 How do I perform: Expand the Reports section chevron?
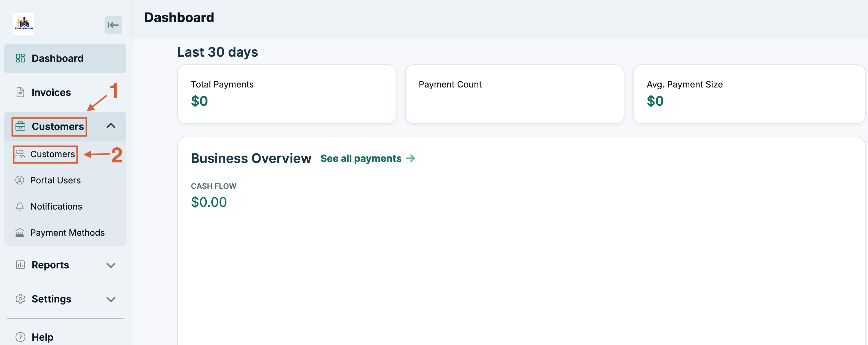tap(111, 265)
